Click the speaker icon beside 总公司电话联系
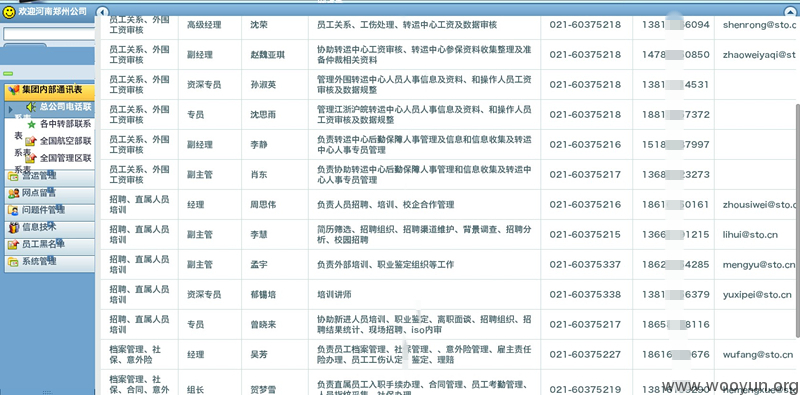The height and width of the screenshot is (395, 800). [x=31, y=107]
